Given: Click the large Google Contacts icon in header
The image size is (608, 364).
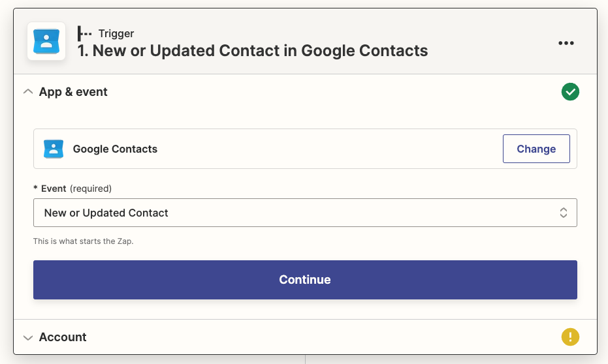Looking at the screenshot, I should [46, 41].
